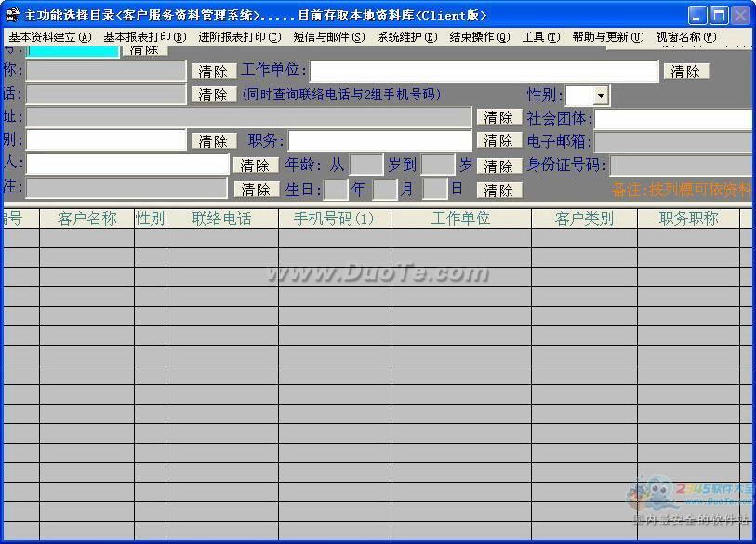The height and width of the screenshot is (544, 756).
Task: Click the 手机号码(1) column header
Action: 334,219
